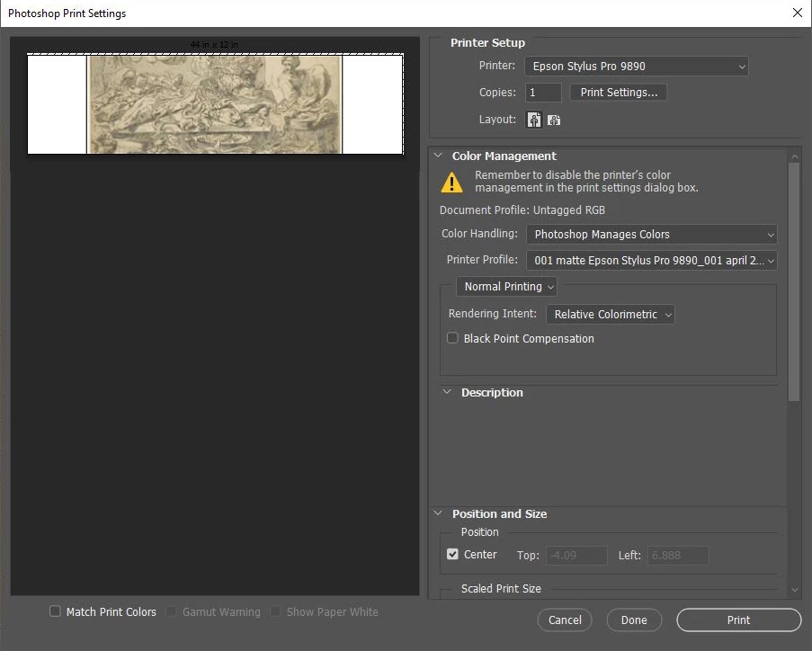Toggle the Show Paper White checkbox

[275, 611]
